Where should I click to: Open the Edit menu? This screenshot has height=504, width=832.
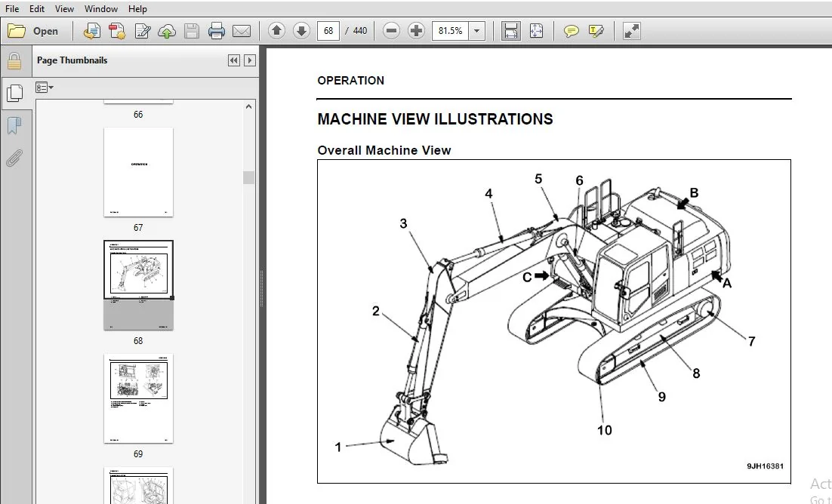[x=36, y=9]
